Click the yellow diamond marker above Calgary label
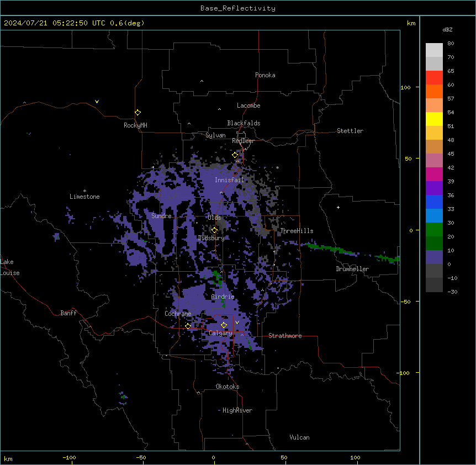Viewport: 476px width, 465px height. [224, 325]
